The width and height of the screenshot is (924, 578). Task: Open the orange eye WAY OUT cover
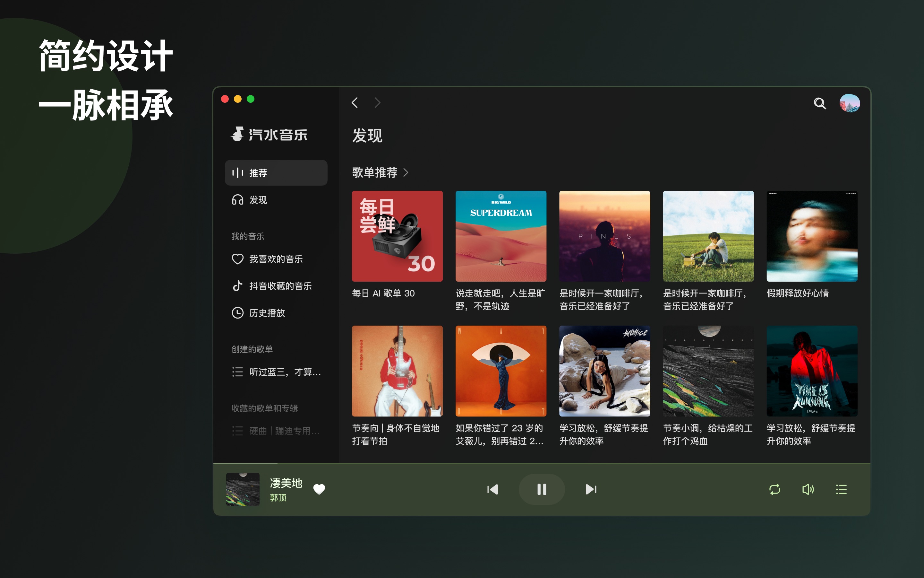pyautogui.click(x=501, y=371)
